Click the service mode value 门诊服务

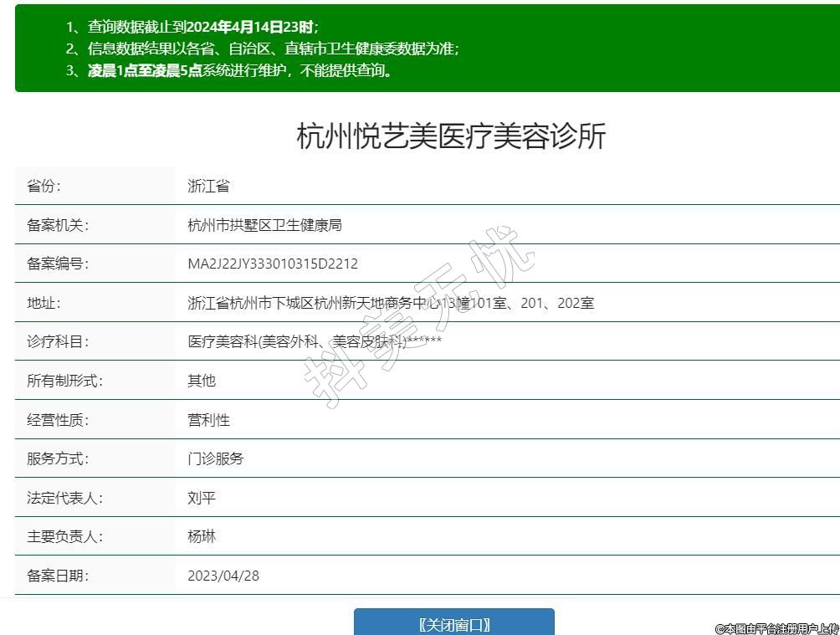pos(216,458)
